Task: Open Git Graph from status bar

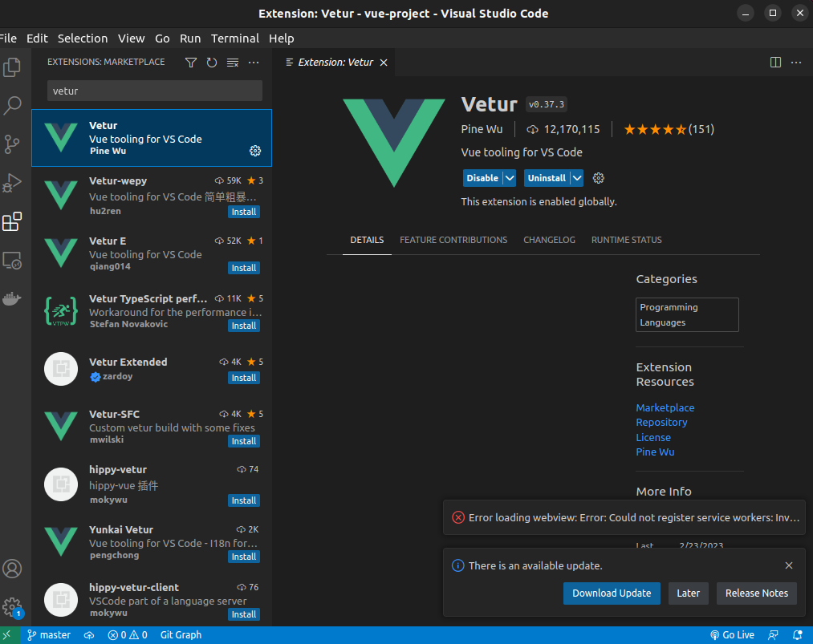Action: (181, 634)
